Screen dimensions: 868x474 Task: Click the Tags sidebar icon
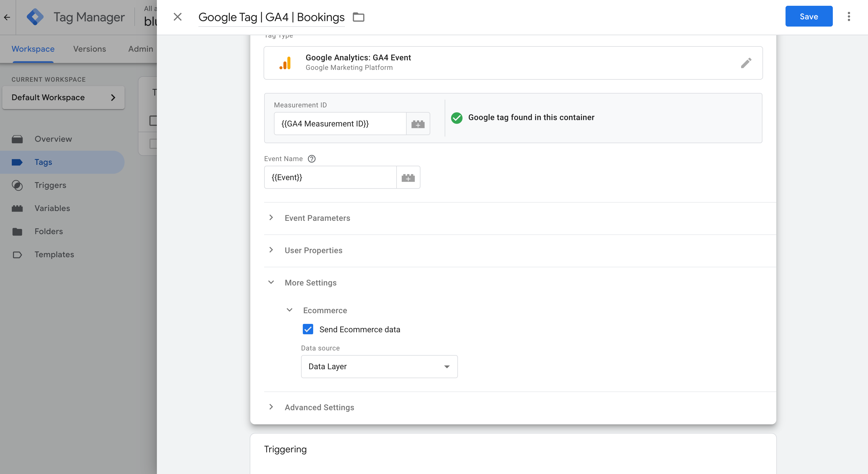click(17, 162)
